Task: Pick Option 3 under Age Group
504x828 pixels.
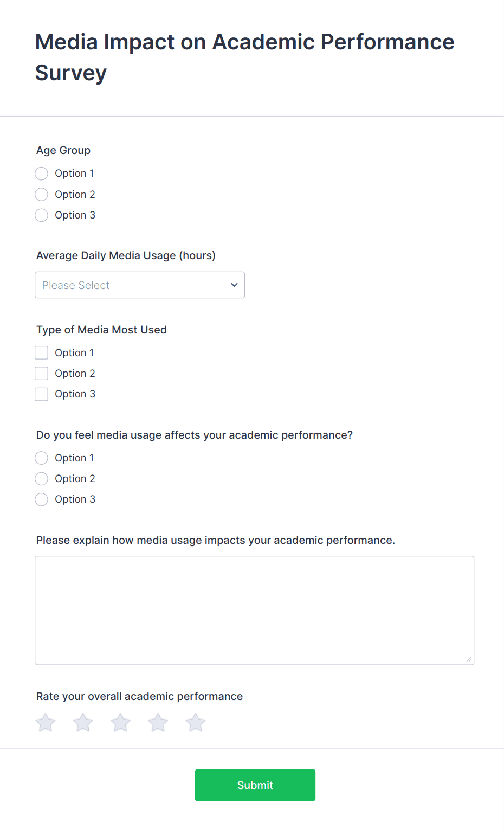Action: 42,215
